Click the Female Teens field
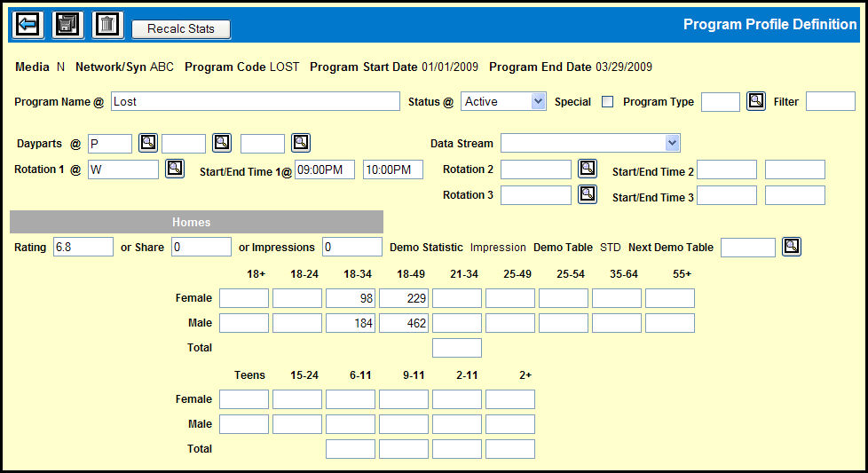 [244, 399]
